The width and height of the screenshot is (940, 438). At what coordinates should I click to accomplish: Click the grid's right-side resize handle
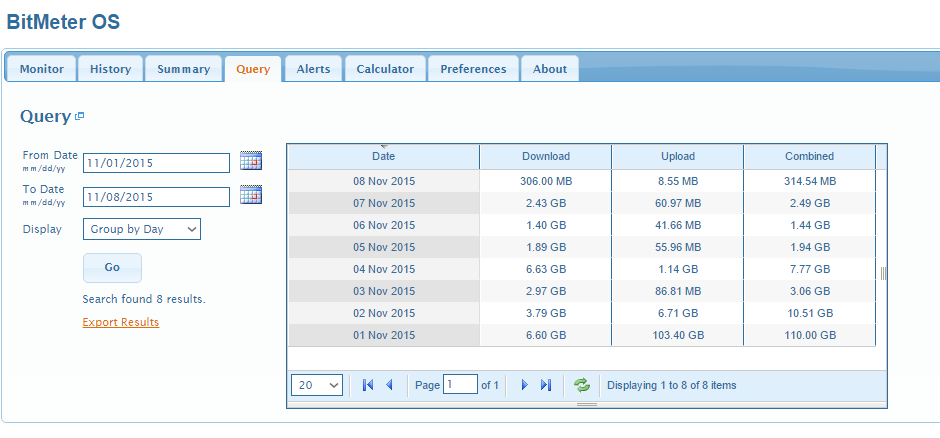[883, 273]
